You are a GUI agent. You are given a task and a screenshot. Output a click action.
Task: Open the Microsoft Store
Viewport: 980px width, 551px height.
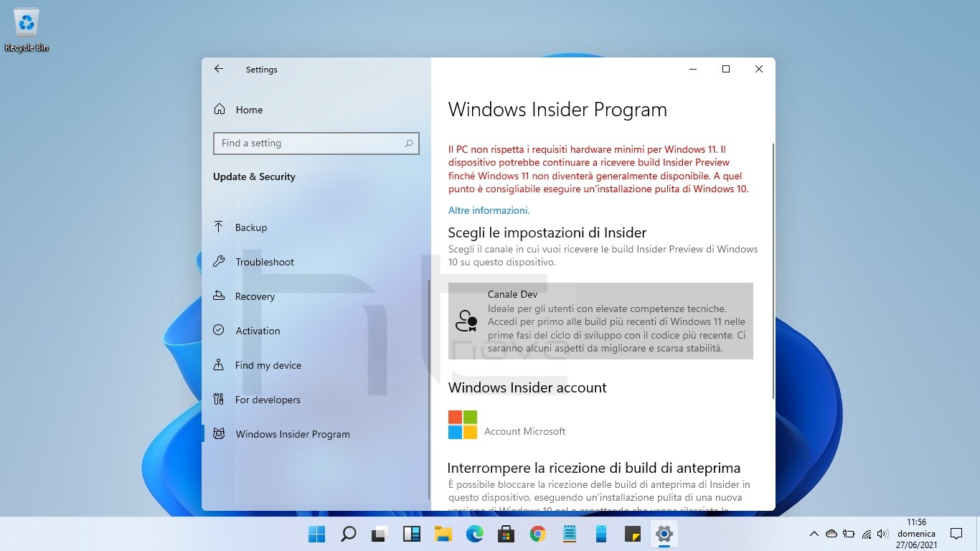click(x=506, y=534)
